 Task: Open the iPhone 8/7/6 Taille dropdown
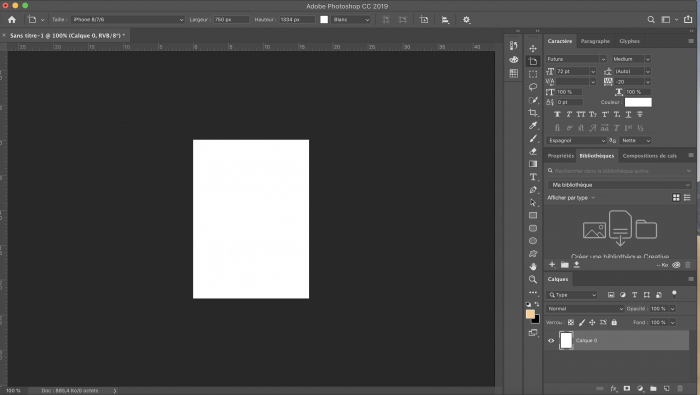click(128, 20)
